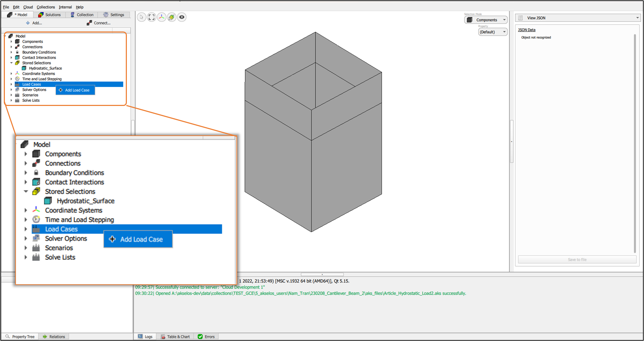Open the Help menu
Screen dimensions: 644x341
tap(80, 7)
